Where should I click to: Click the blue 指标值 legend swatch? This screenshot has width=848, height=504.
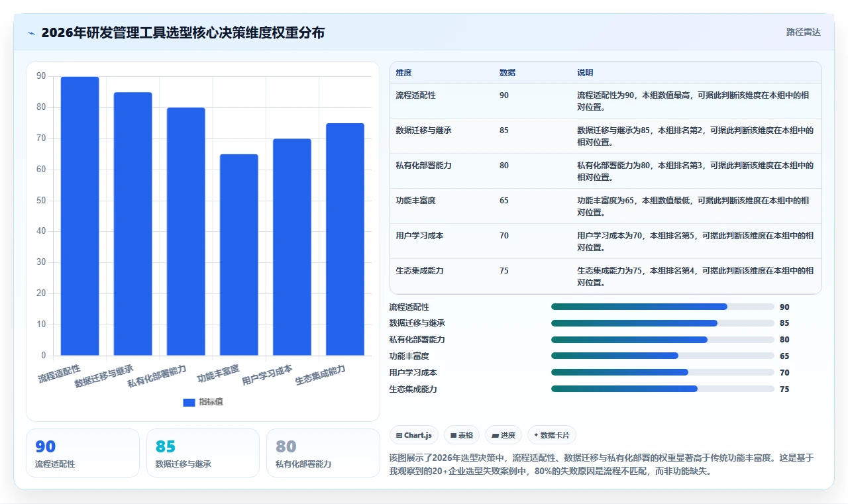[x=189, y=403]
